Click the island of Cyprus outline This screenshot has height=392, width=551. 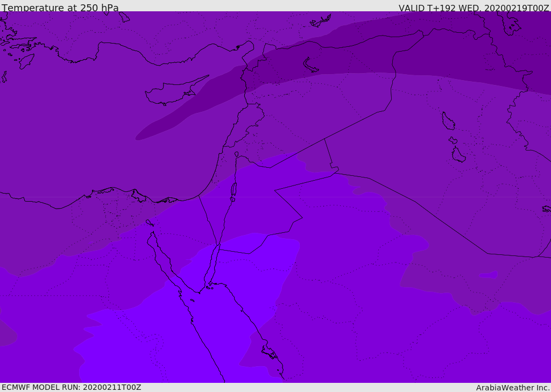176,91
